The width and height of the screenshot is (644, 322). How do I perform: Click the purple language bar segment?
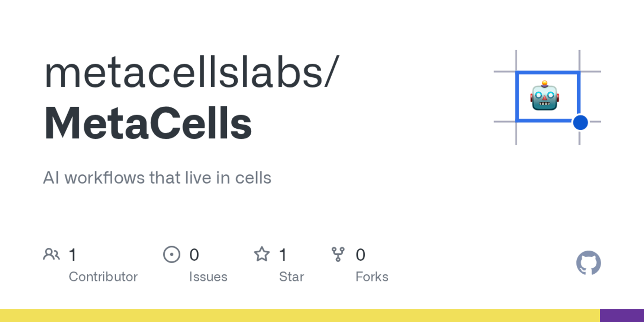click(x=622, y=316)
